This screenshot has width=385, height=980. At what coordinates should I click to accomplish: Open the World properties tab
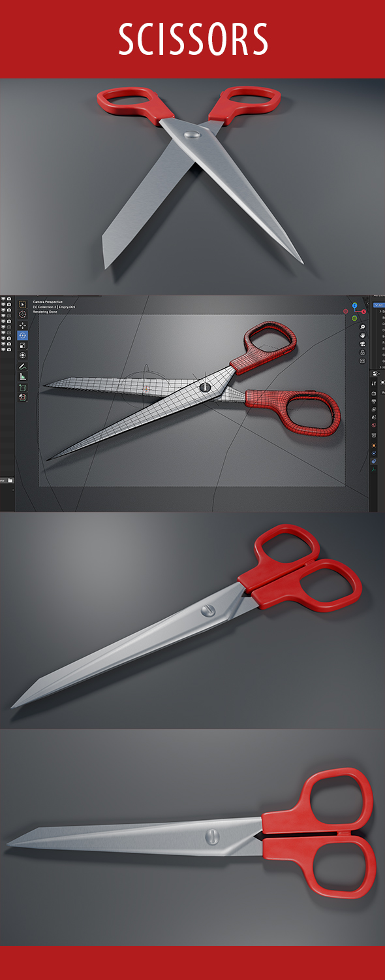pos(374,425)
